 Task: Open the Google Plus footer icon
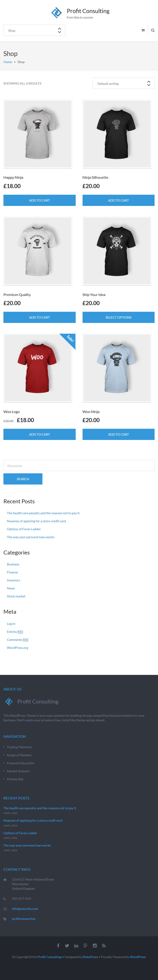coord(86,945)
